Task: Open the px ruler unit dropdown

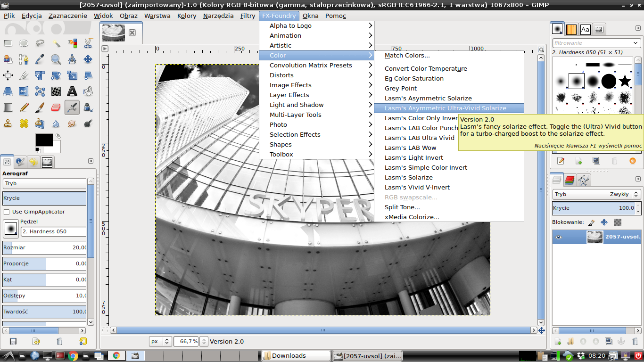Action: pyautogui.click(x=161, y=341)
